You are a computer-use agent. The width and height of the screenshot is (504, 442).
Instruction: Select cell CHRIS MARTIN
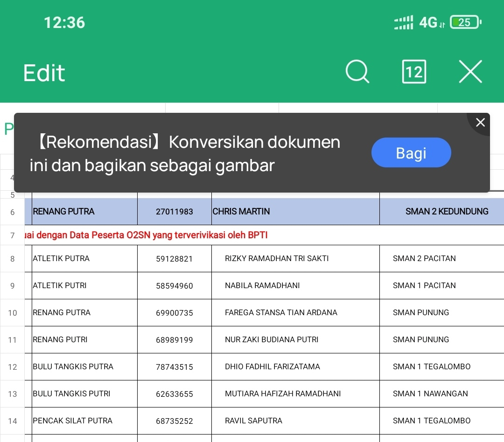click(x=295, y=211)
